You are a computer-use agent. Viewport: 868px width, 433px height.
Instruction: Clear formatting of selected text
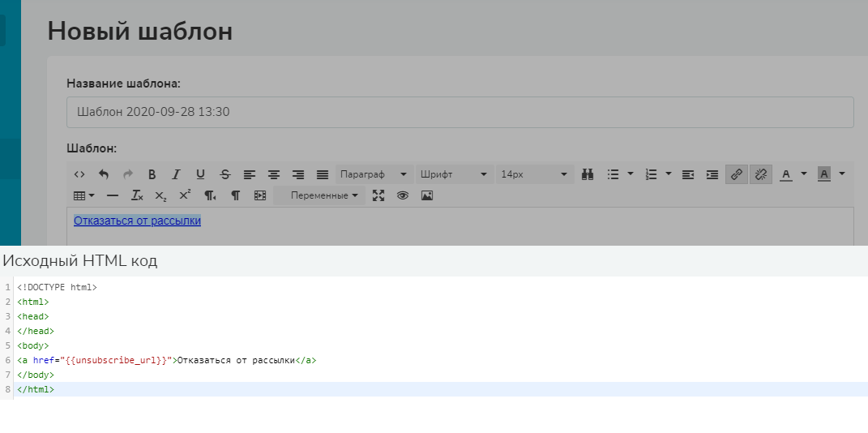tap(137, 195)
